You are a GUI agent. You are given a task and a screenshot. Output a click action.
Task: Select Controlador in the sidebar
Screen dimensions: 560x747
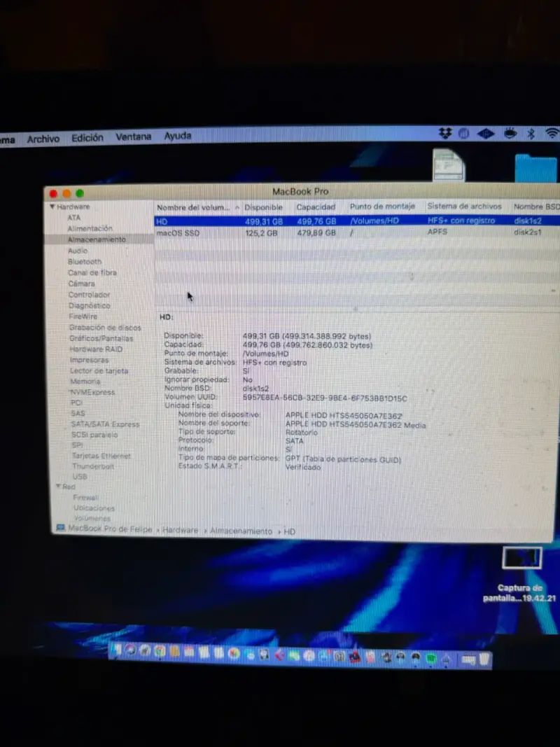89,295
